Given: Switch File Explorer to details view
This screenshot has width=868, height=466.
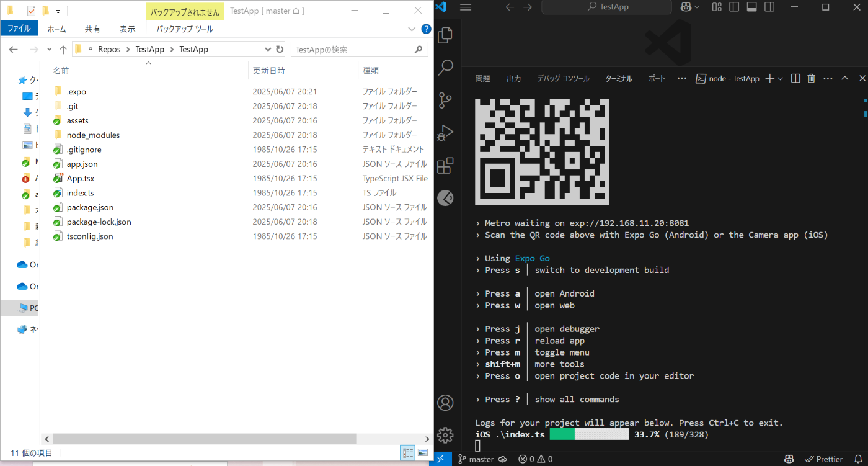Looking at the screenshot, I should click(407, 452).
